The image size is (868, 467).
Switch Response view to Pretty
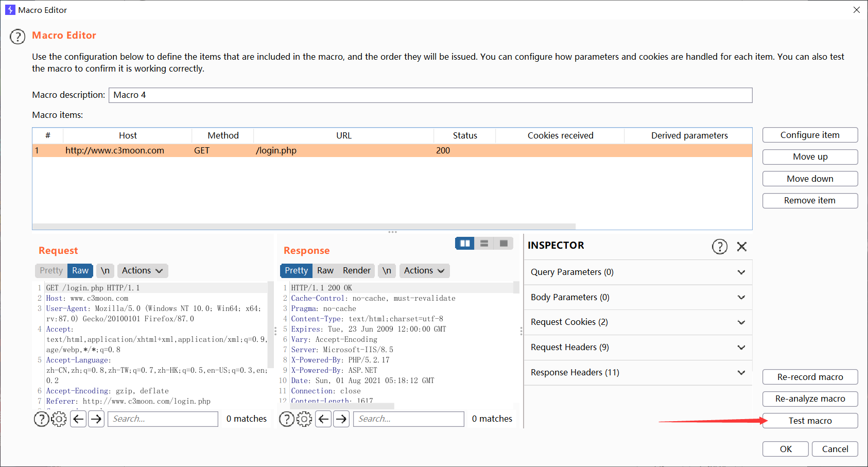(296, 271)
